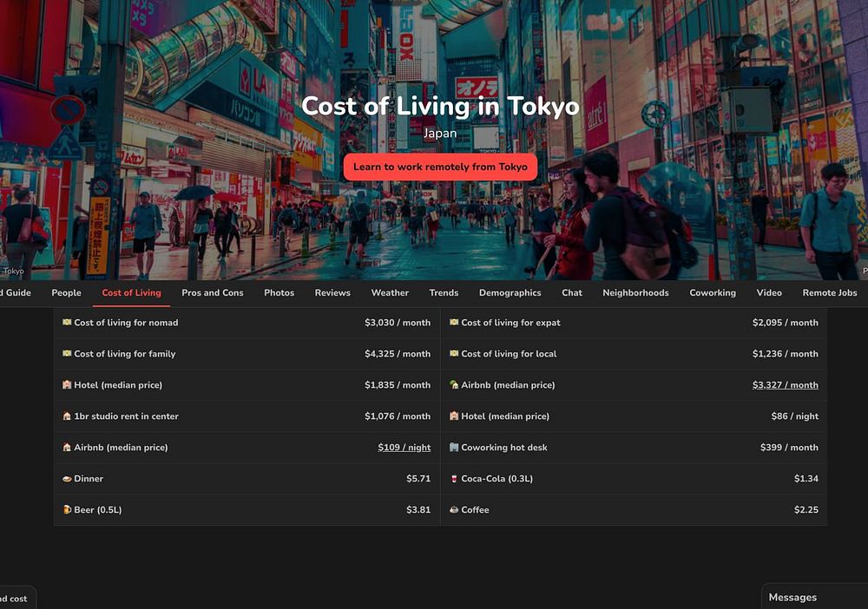
Task: Click the house icon beside 1br studio rent
Action: point(67,416)
